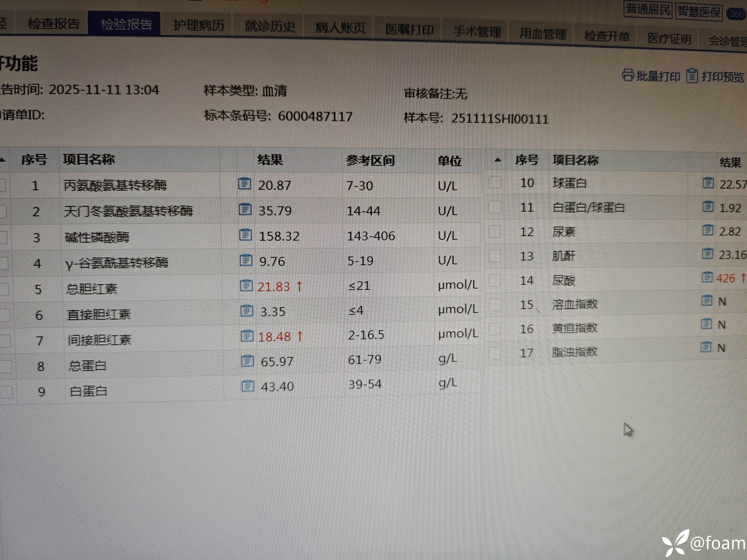Click sort arrow at left table header
This screenshot has height=560, width=747.
(x=2, y=160)
